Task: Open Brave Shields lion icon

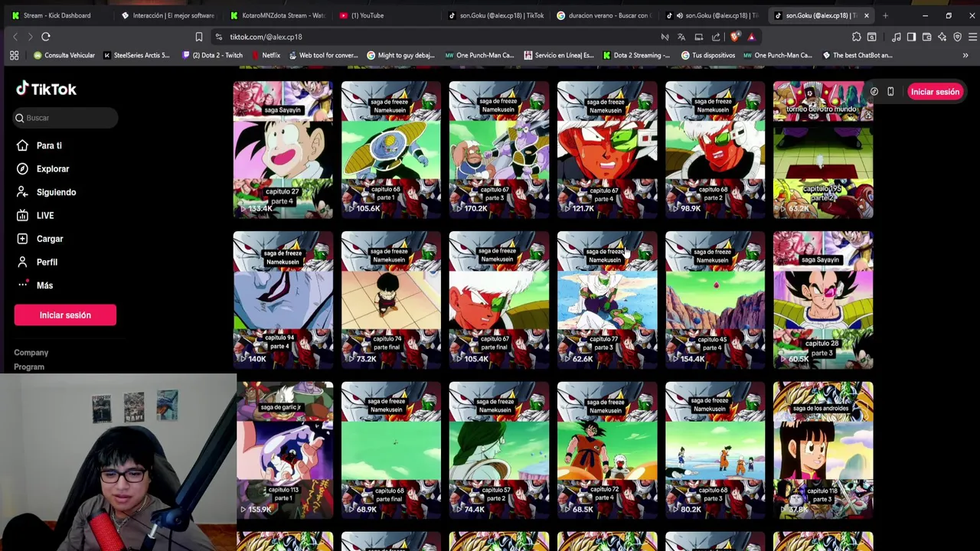Action: [x=735, y=37]
